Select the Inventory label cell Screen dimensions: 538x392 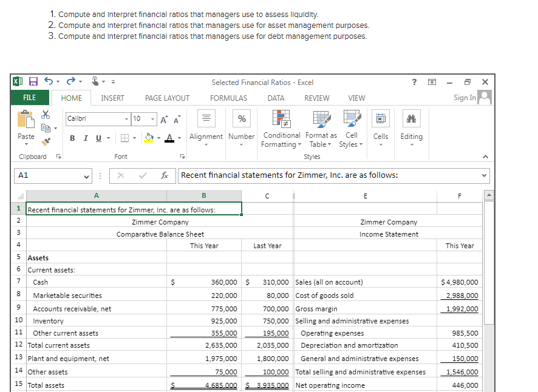(97, 320)
